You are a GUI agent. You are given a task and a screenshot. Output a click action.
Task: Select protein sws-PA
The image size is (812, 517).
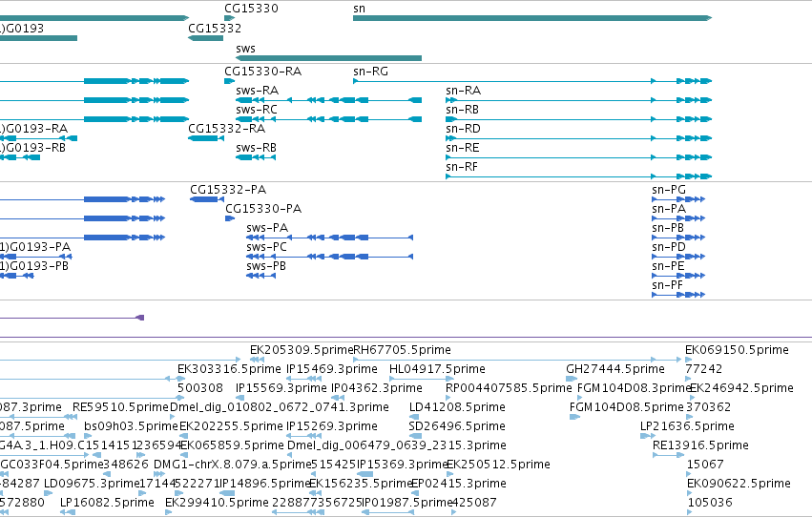330,238
